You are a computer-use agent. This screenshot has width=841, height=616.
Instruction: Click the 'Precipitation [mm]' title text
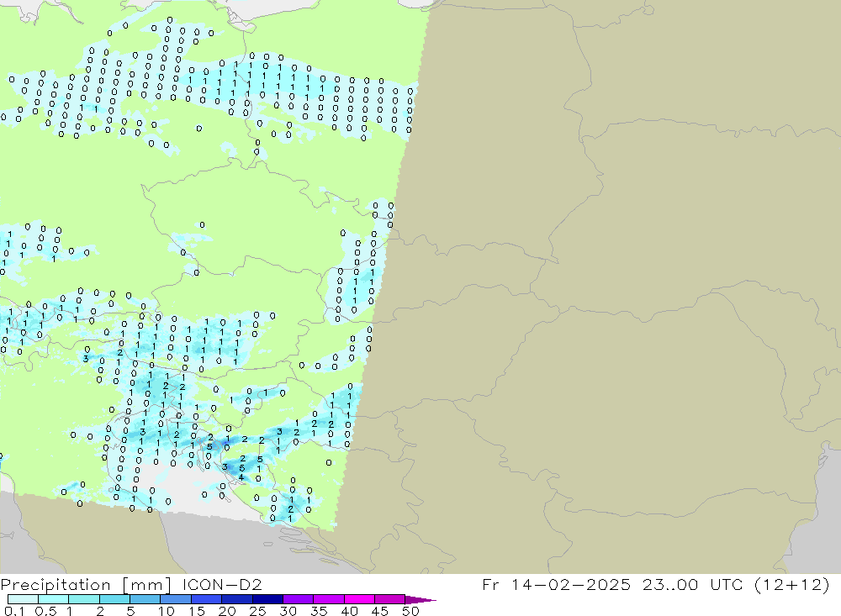point(87,585)
